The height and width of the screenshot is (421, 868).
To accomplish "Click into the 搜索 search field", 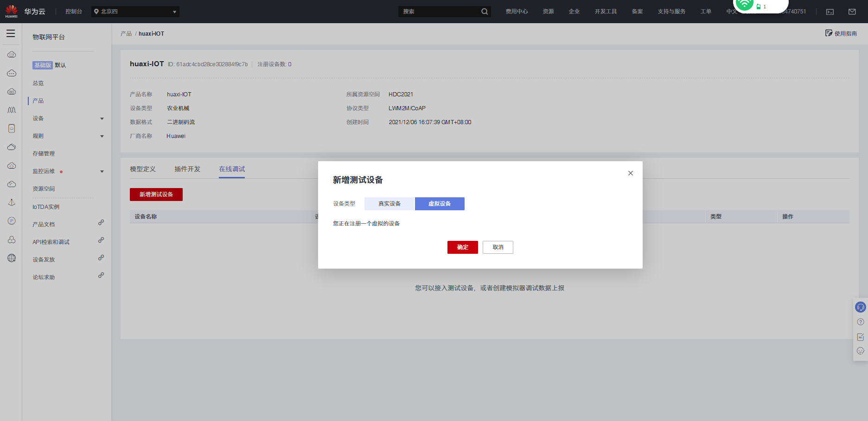I will 440,12.
